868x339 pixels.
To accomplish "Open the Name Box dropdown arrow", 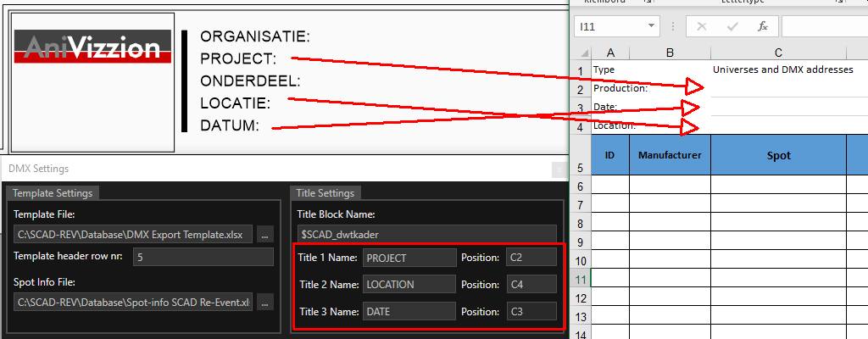I will point(650,26).
